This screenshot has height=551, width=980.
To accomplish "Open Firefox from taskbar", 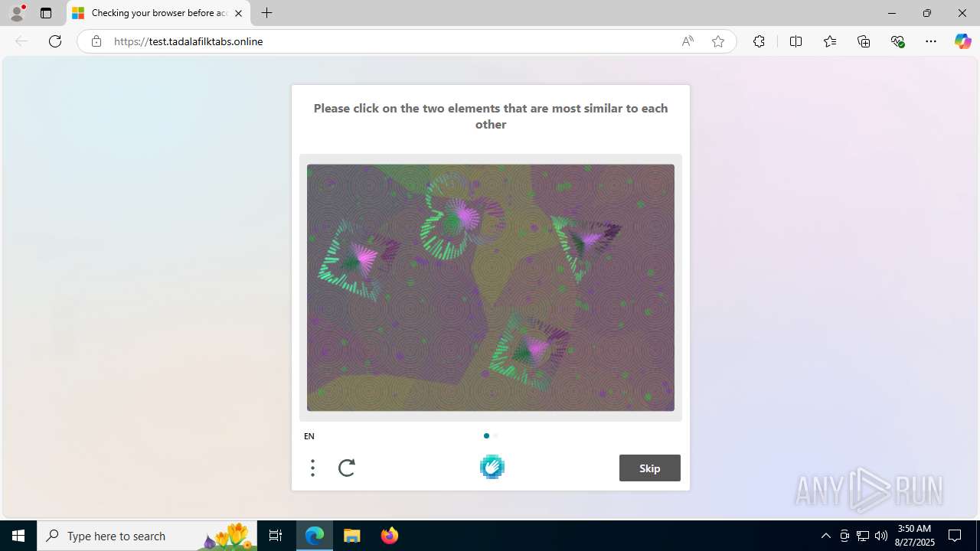I will [x=389, y=536].
